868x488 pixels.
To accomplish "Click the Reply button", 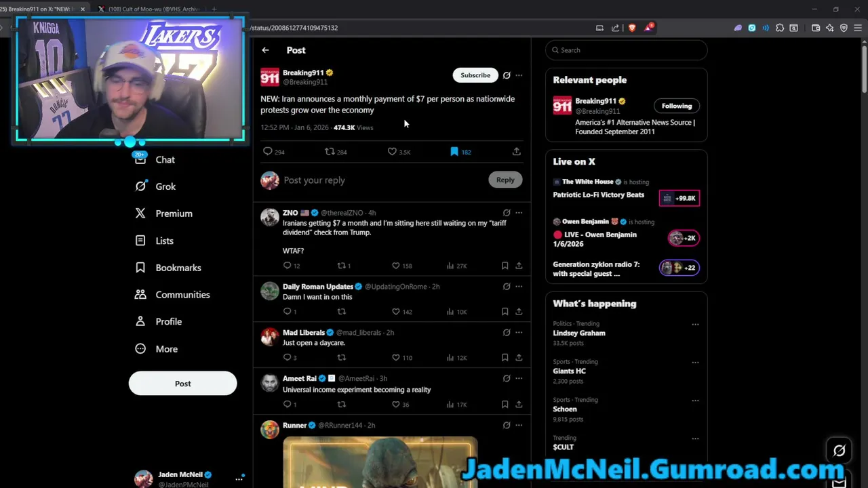I will 505,180.
